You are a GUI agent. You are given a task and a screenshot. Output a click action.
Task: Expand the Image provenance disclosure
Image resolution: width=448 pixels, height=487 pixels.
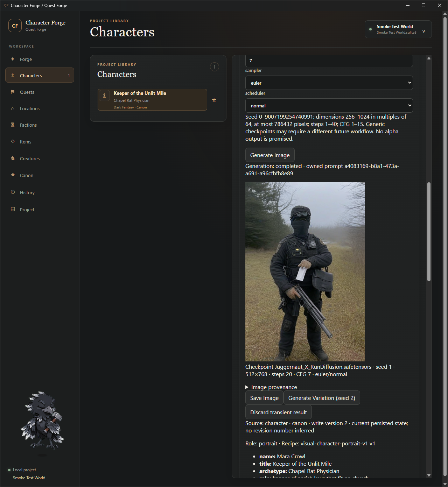click(271, 387)
